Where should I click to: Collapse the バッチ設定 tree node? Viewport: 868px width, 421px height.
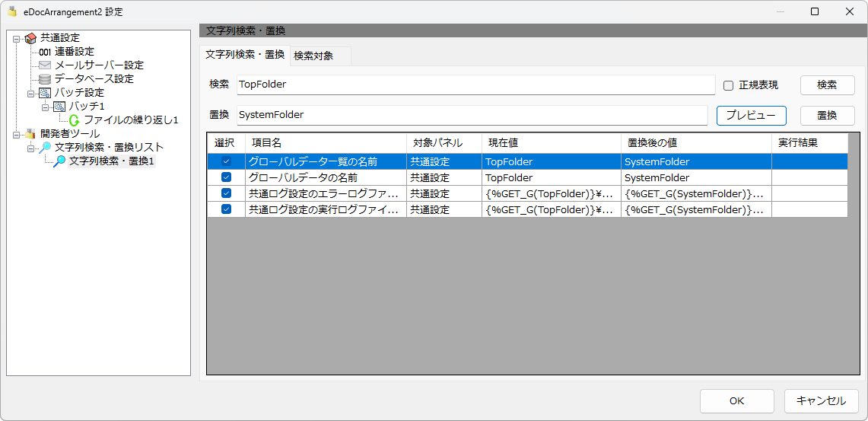(x=30, y=93)
